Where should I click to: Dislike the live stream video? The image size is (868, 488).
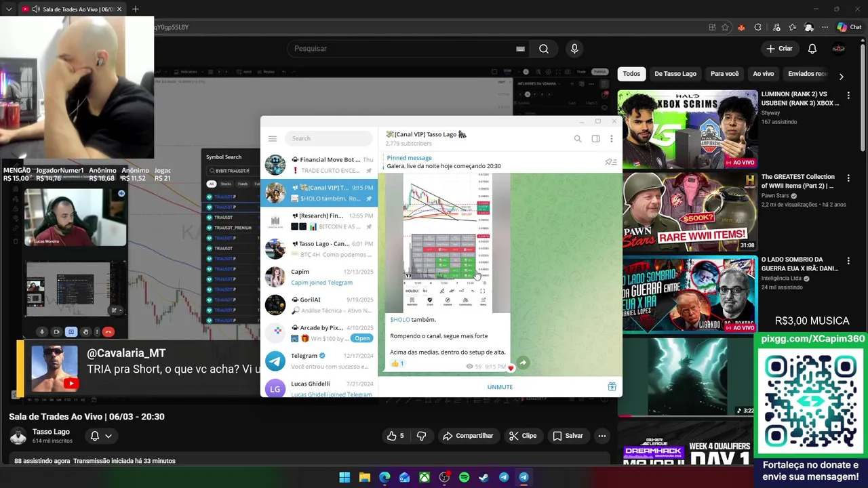pyautogui.click(x=421, y=436)
